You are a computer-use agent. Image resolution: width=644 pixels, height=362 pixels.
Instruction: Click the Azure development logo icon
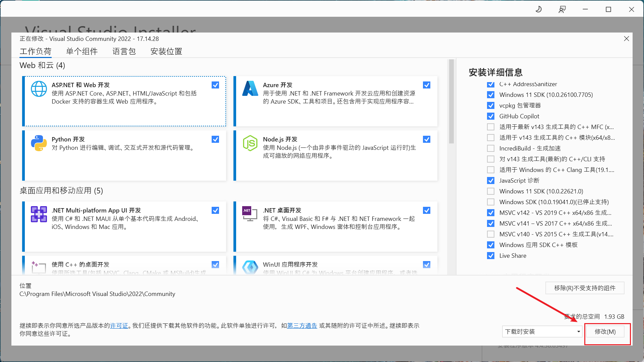click(x=250, y=88)
